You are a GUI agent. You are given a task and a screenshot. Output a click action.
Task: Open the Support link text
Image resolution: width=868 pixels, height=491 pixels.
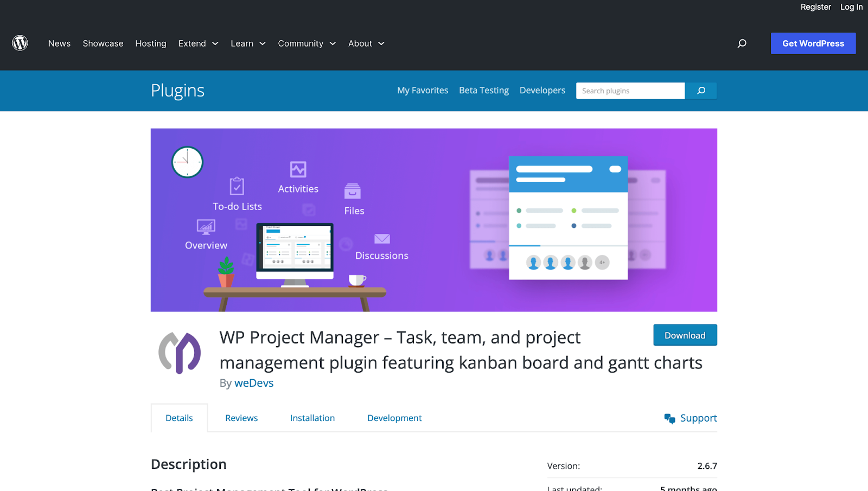(x=699, y=418)
